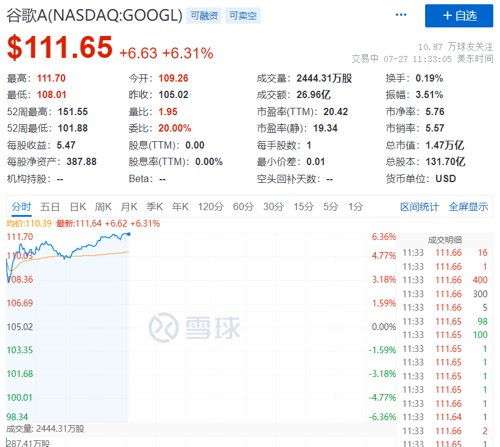500x447 pixels.
Task: Select the 月K monthly chart tab
Action: point(129,207)
